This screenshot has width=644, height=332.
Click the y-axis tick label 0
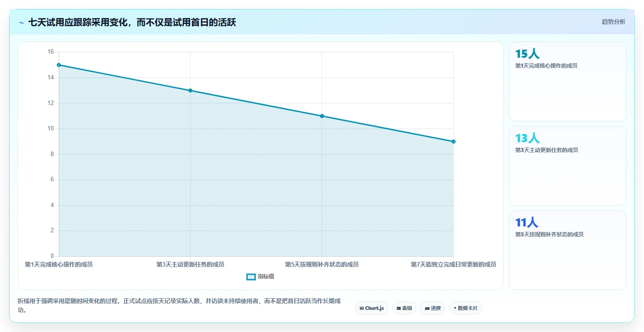click(x=52, y=256)
